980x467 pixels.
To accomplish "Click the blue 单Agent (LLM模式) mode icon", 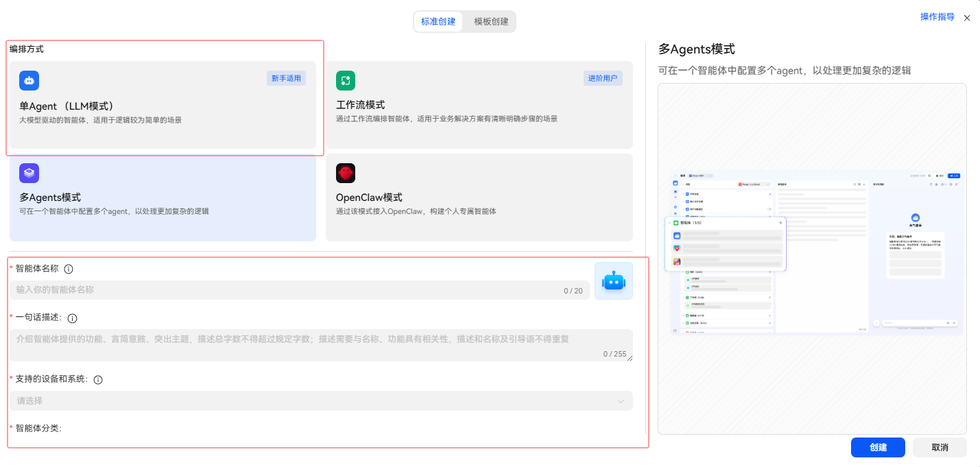I will pos(29,80).
